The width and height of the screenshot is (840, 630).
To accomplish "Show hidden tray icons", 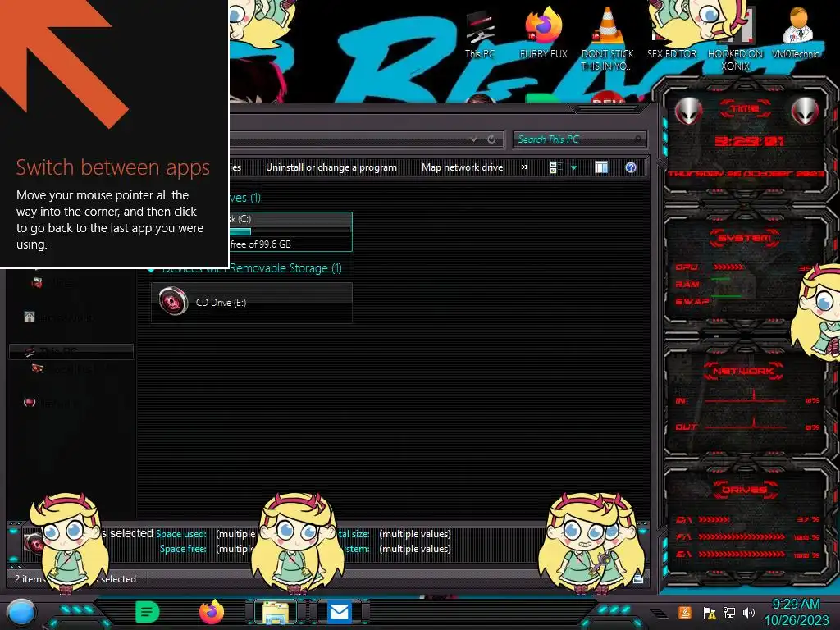I will coord(659,613).
